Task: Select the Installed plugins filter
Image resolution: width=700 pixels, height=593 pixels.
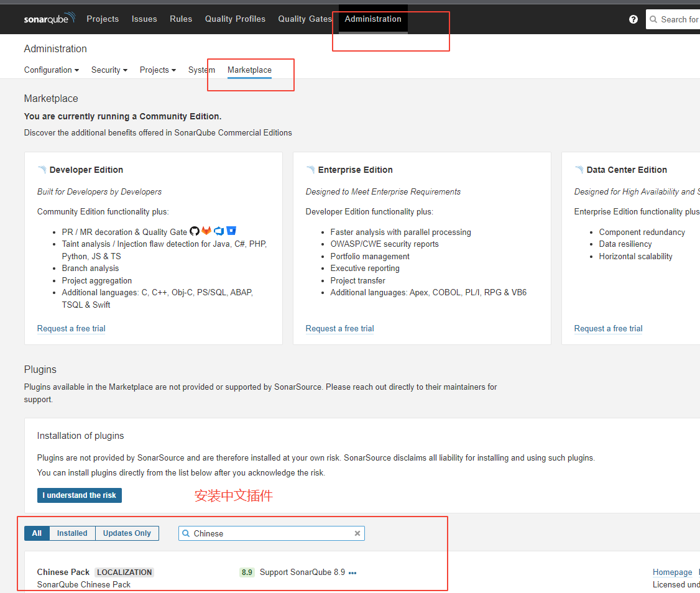Action: [72, 533]
